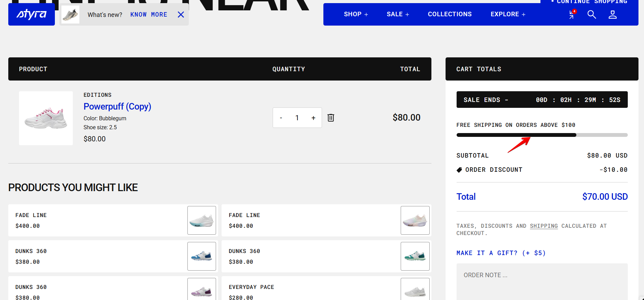Open the Powerpuff shoe thumbnail
644x300 pixels.
pyautogui.click(x=46, y=118)
